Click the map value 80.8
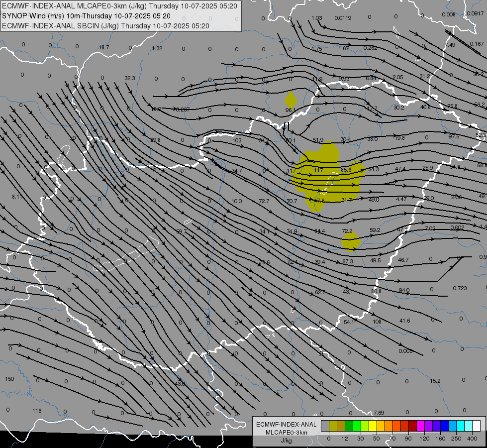The image size is (487, 448). (x=376, y=291)
